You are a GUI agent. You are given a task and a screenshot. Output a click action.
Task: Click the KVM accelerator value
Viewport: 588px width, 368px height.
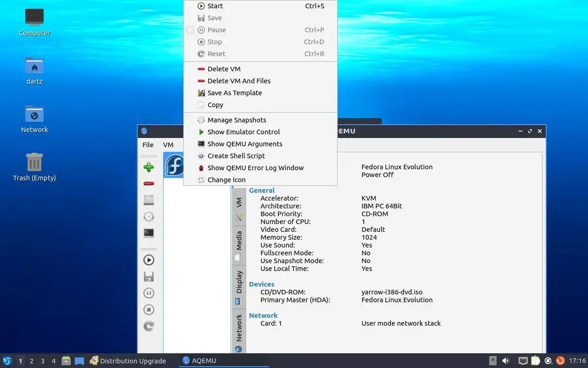point(369,198)
